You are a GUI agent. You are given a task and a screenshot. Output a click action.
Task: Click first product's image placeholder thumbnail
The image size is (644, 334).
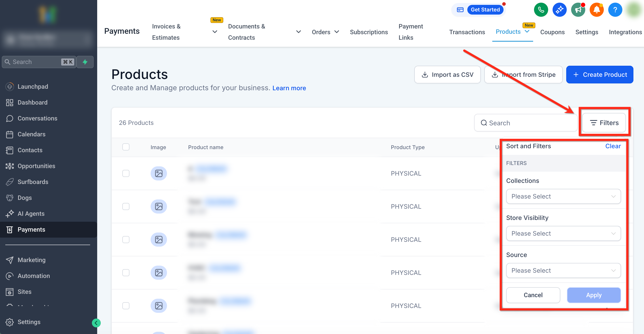(x=159, y=173)
